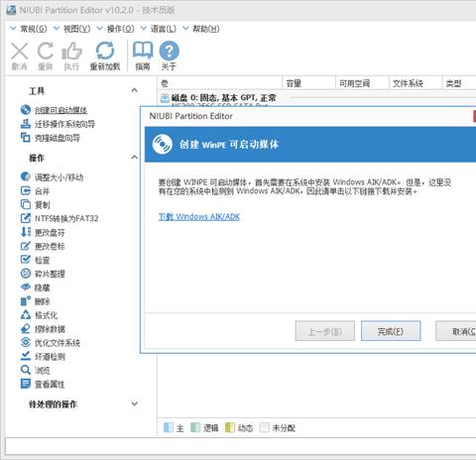Click the 容量 column header

tap(309, 83)
